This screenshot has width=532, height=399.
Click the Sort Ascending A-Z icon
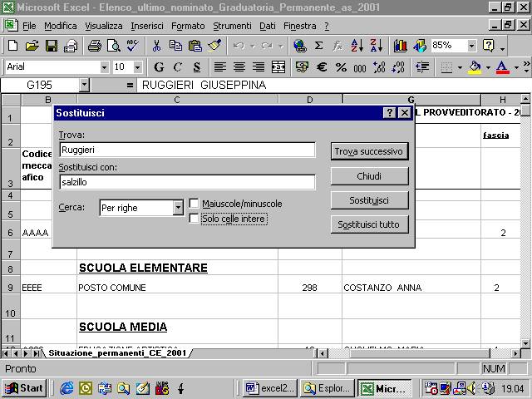357,46
